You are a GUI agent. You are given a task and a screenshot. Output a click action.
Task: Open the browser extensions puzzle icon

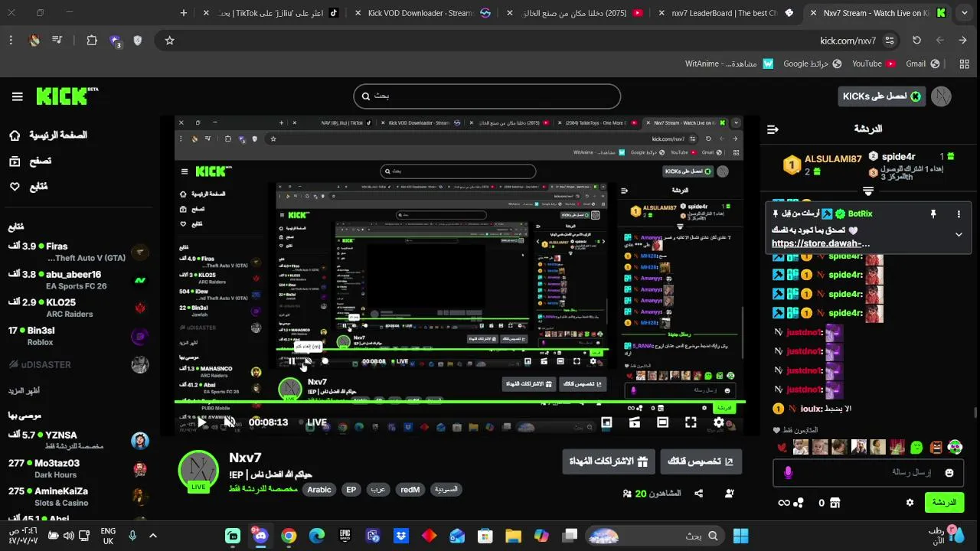click(92, 41)
